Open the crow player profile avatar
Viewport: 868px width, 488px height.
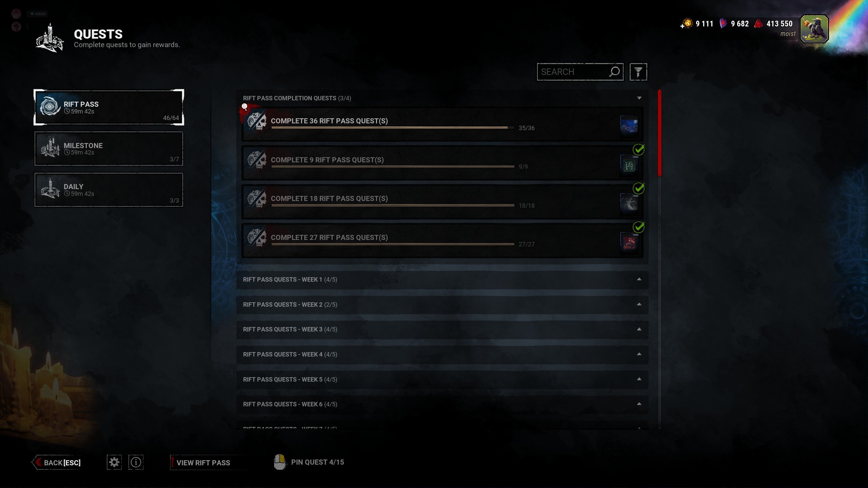pos(814,29)
